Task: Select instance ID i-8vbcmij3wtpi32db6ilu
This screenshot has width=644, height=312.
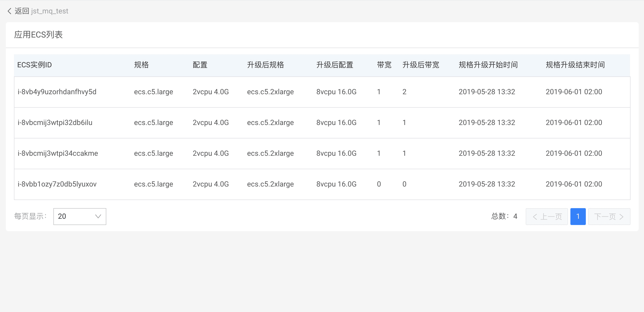Action: pyautogui.click(x=55, y=123)
